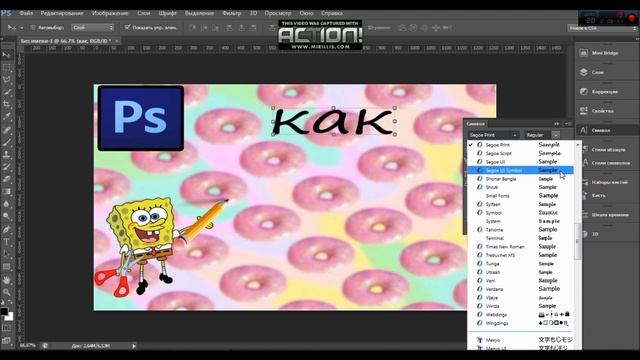Select the Zoom tool

[7, 292]
